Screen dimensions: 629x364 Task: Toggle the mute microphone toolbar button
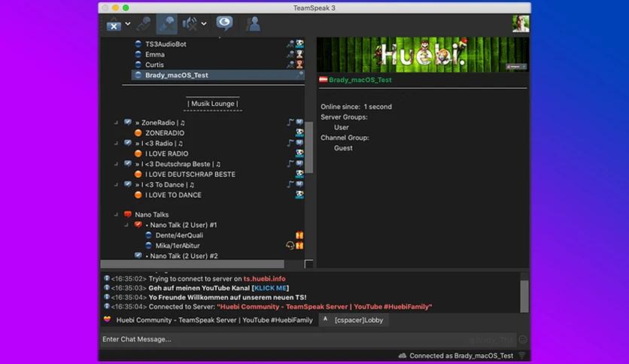click(x=144, y=24)
